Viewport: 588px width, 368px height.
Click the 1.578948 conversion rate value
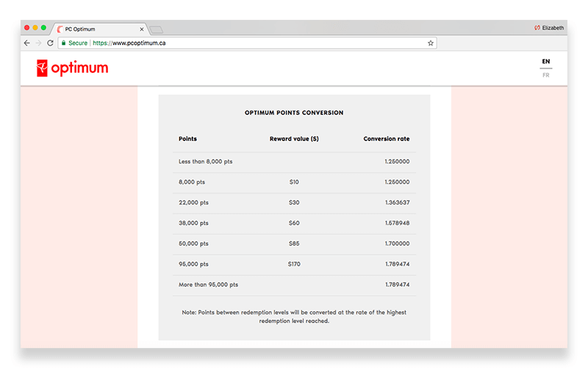click(x=397, y=223)
